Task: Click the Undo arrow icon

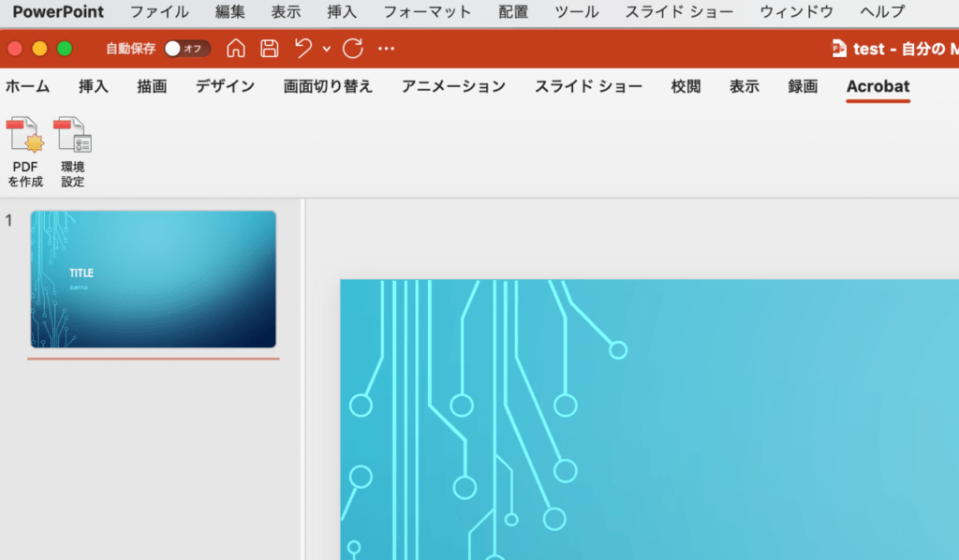Action: tap(302, 49)
